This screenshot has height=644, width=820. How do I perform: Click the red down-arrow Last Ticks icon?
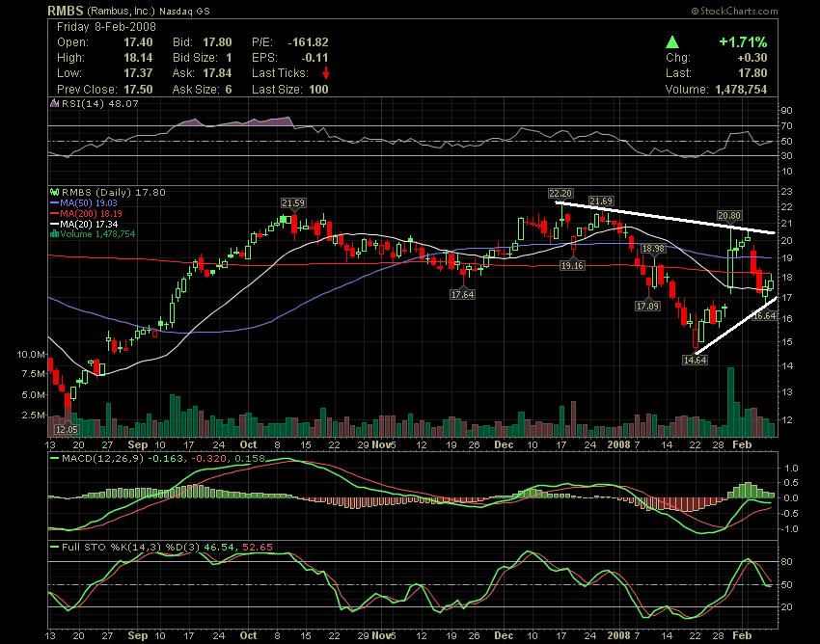coord(326,73)
